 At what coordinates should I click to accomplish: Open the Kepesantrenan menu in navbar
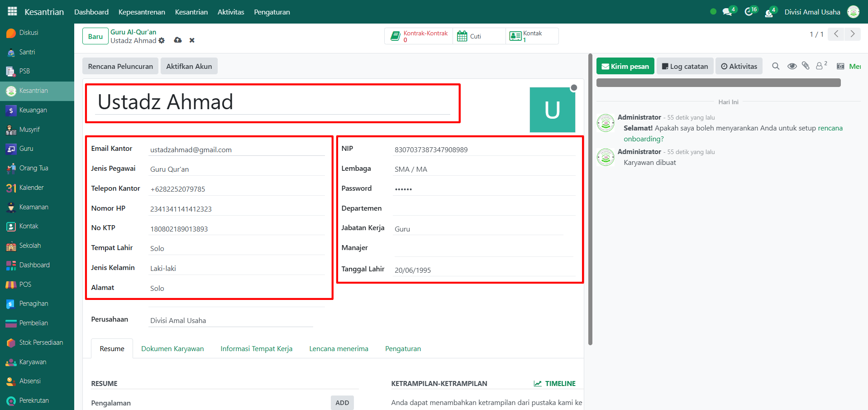142,12
